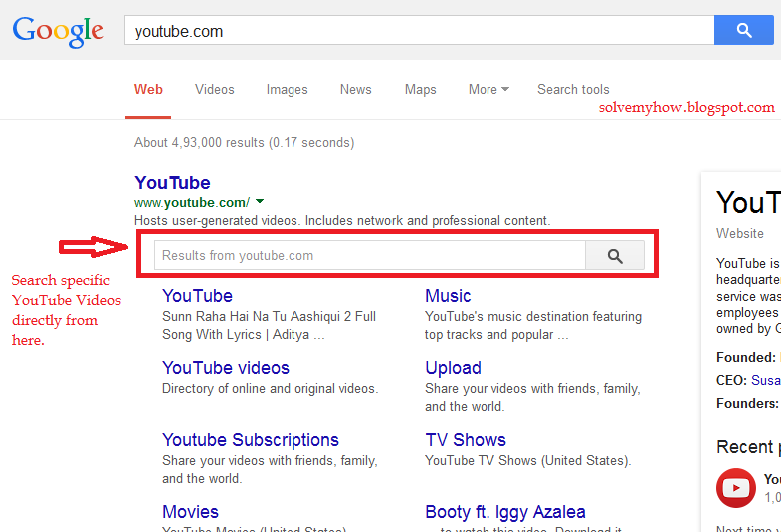The image size is (782, 532).
Task: Open the More dropdown menu
Action: pyautogui.click(x=488, y=89)
